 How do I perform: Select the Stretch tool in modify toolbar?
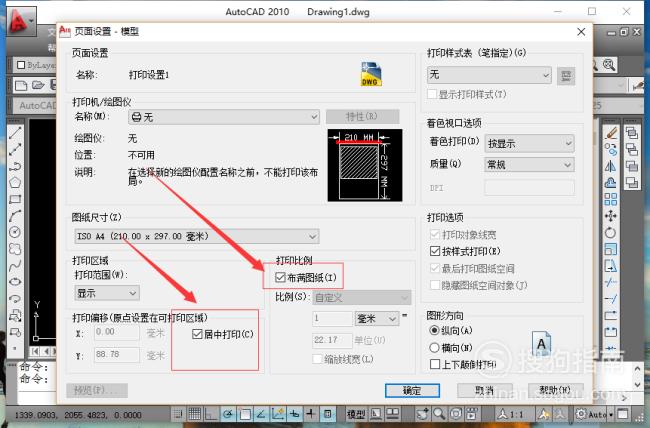coord(611,265)
